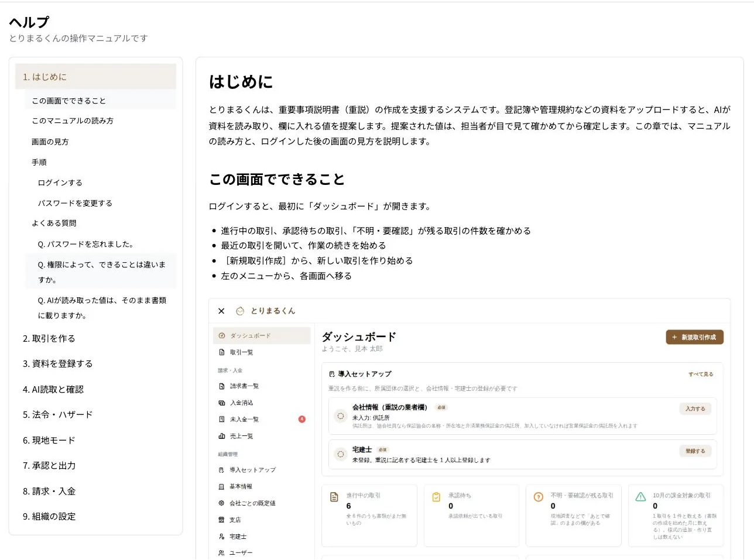
Task: Open chapter 5. 法令・ハザード
Action: [x=95, y=414]
